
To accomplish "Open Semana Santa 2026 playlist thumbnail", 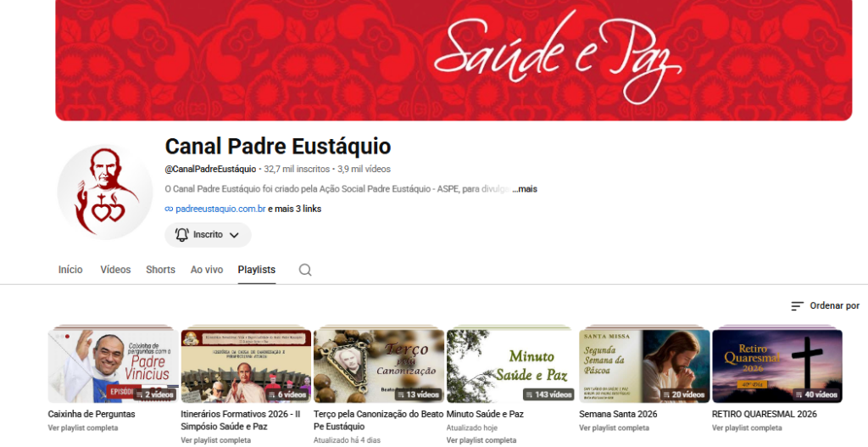I will click(644, 366).
